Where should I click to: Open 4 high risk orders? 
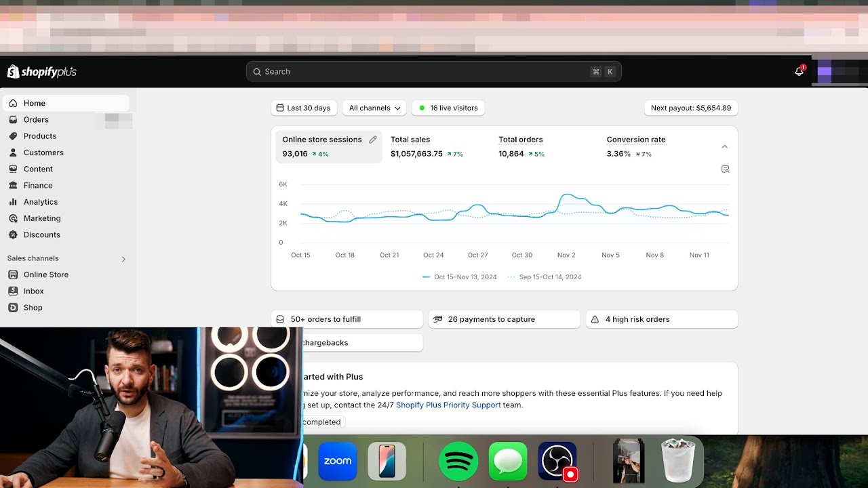(662, 319)
